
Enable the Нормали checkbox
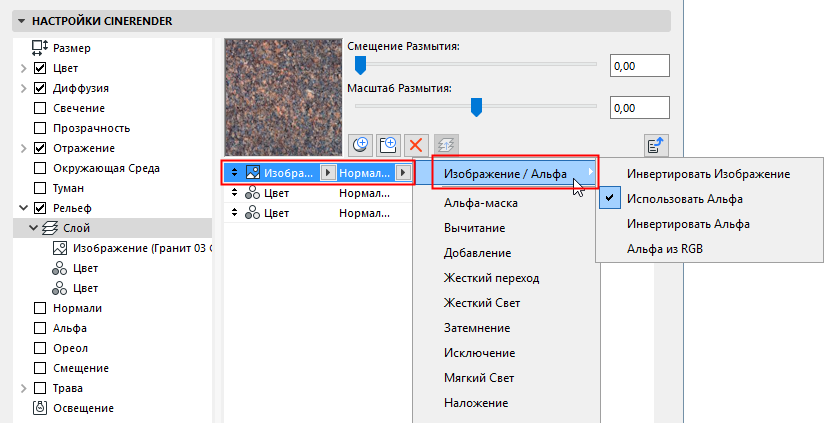click(x=40, y=308)
